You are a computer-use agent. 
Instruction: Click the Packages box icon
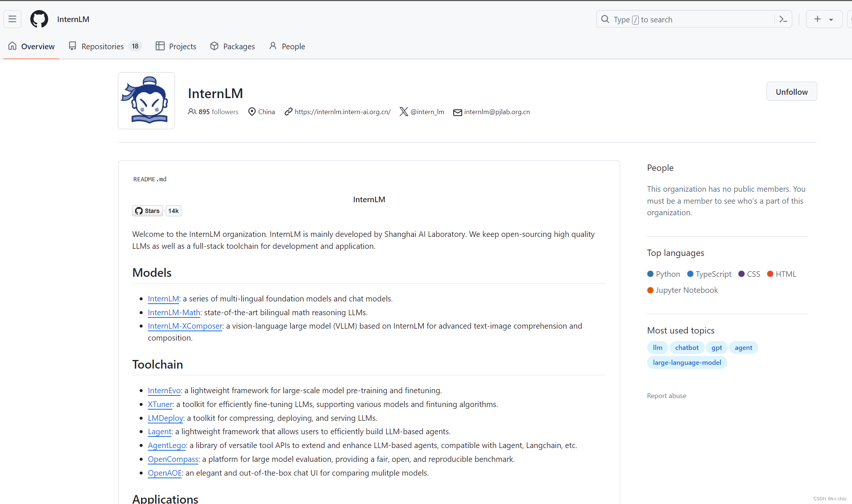tap(214, 46)
